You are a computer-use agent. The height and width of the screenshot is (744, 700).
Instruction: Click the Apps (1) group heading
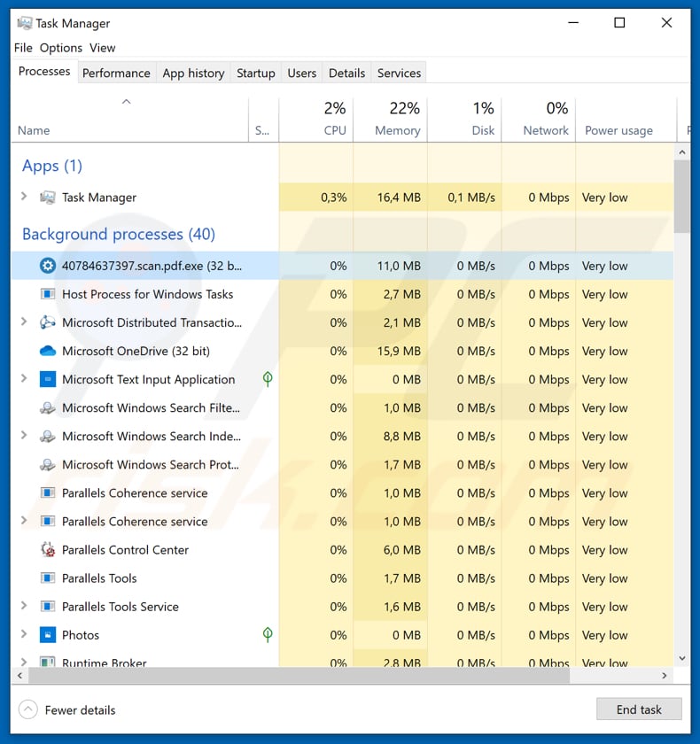(52, 166)
